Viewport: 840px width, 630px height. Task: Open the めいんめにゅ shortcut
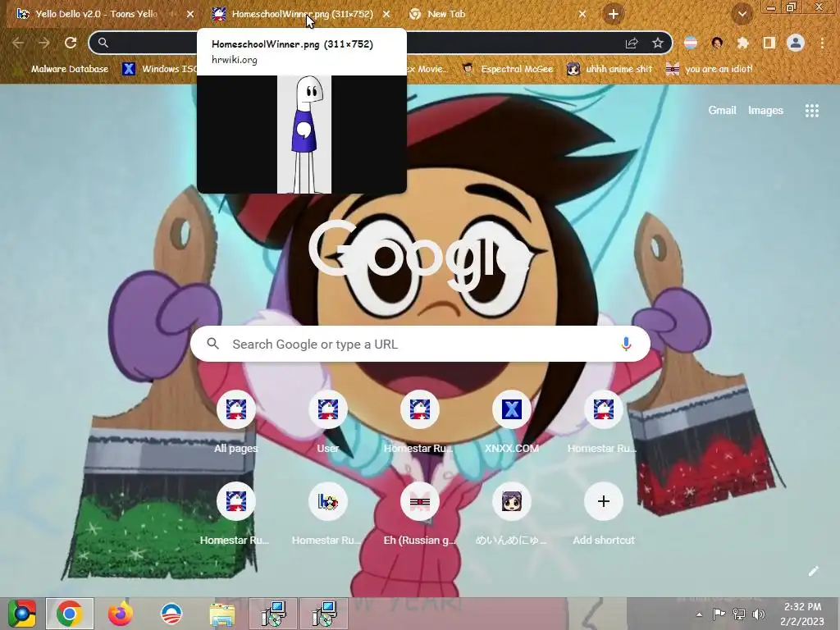(512, 515)
